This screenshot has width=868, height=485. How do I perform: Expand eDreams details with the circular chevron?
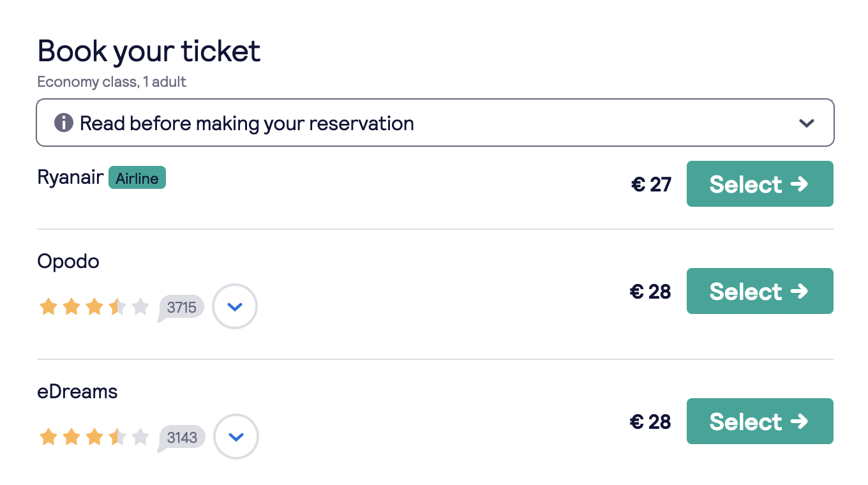click(236, 436)
